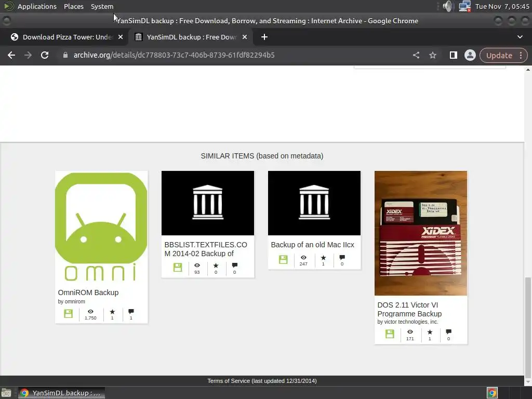Share this page via the share icon
Image resolution: width=532 pixels, height=399 pixels.
(x=416, y=55)
